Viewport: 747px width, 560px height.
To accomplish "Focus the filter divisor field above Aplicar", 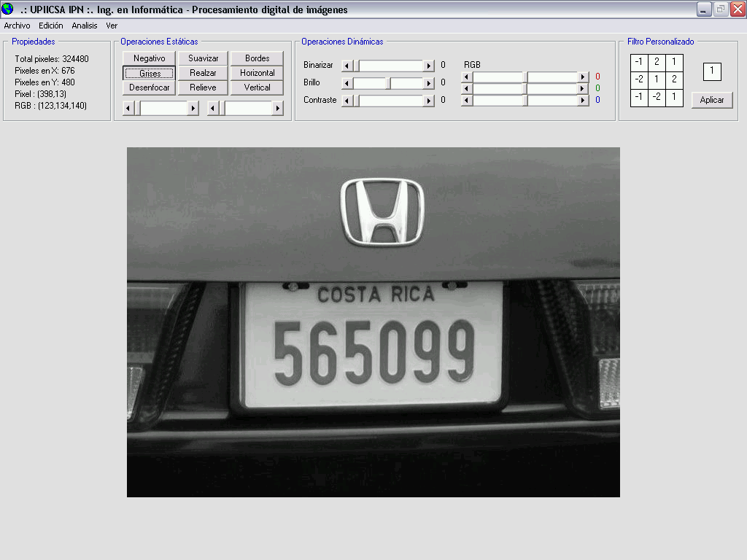I will 712,71.
